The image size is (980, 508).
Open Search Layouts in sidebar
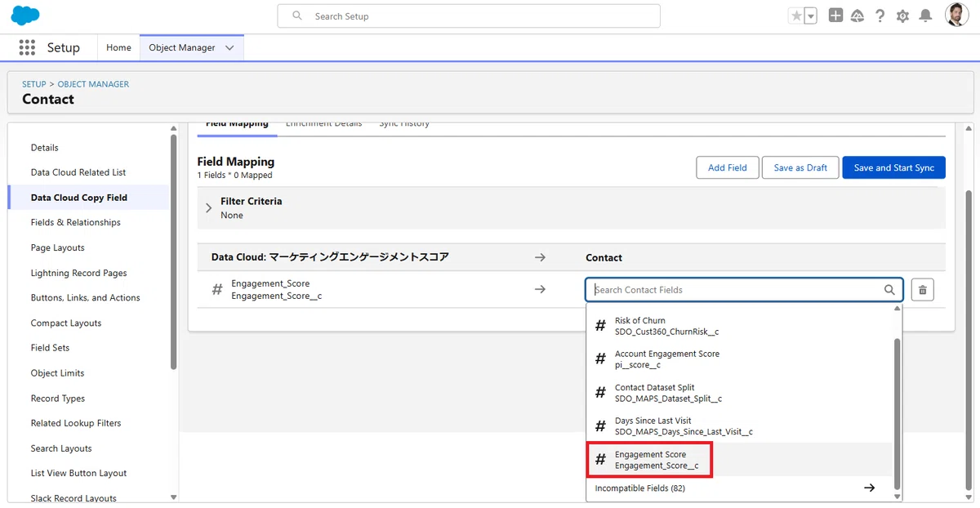61,448
